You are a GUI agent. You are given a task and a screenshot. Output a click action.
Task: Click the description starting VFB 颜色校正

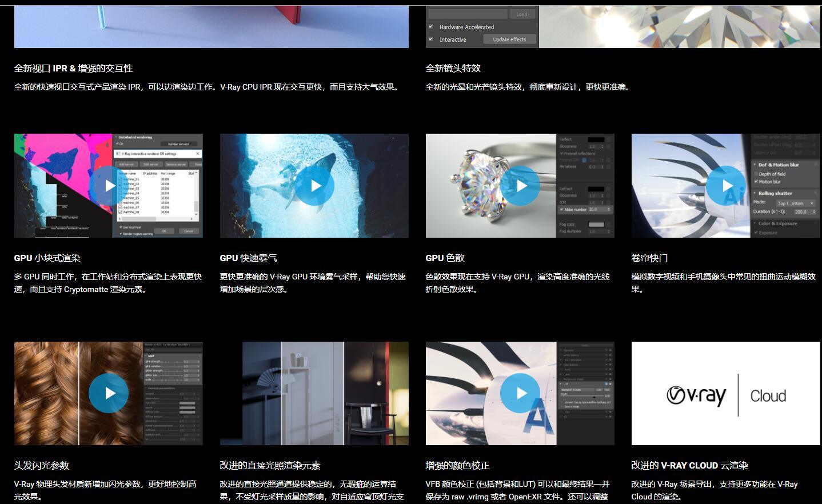coord(518,490)
